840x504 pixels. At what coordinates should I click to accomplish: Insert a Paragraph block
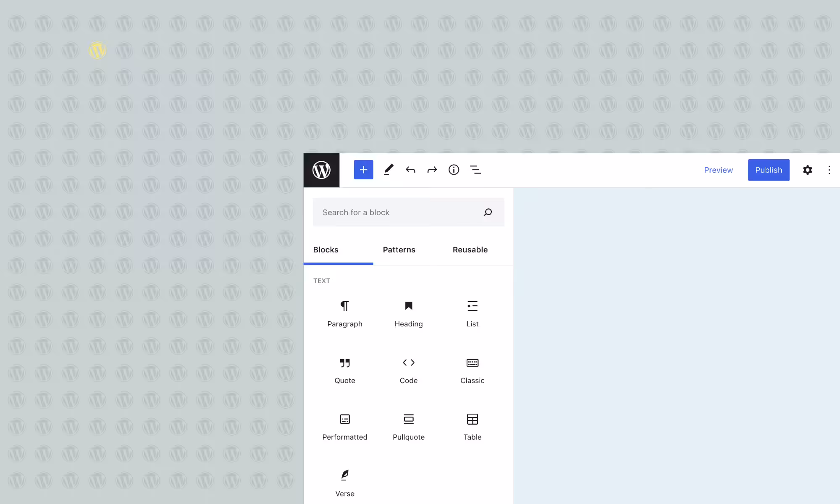click(345, 314)
